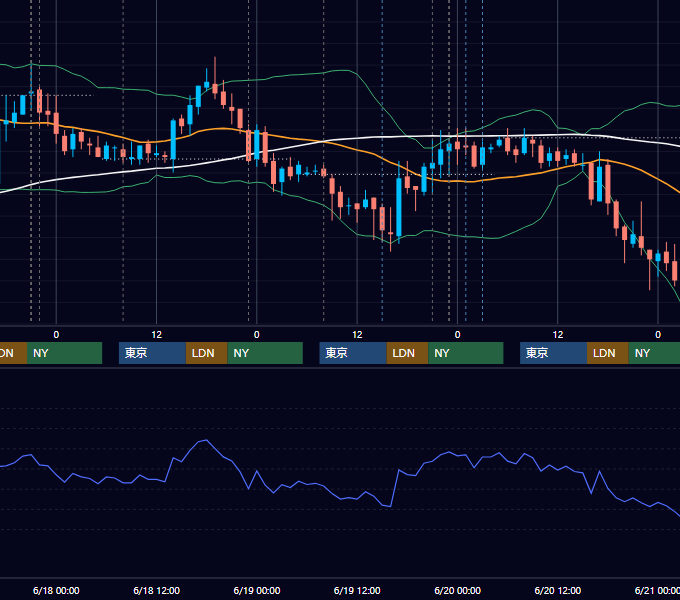Select the 東京 session block on 6/19
Screen dimensions: 680x600
[x=353, y=353]
